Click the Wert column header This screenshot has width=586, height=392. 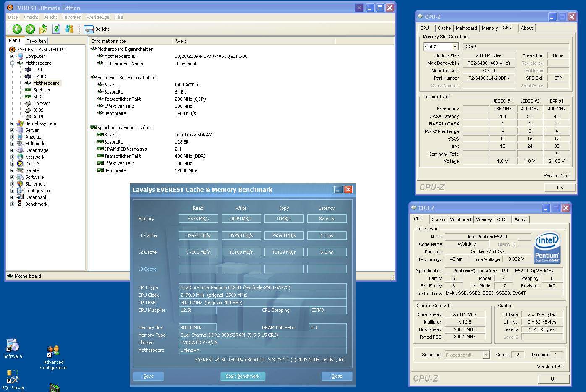(x=181, y=41)
